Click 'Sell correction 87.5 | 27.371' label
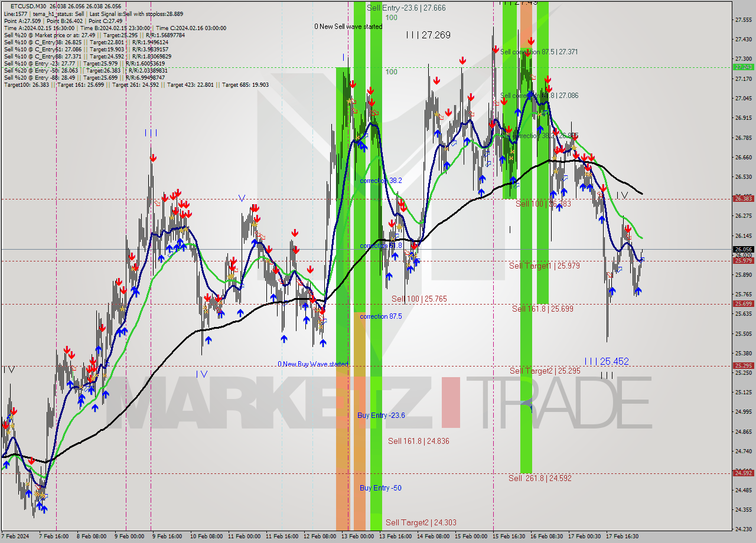756x543 pixels. pyautogui.click(x=539, y=52)
